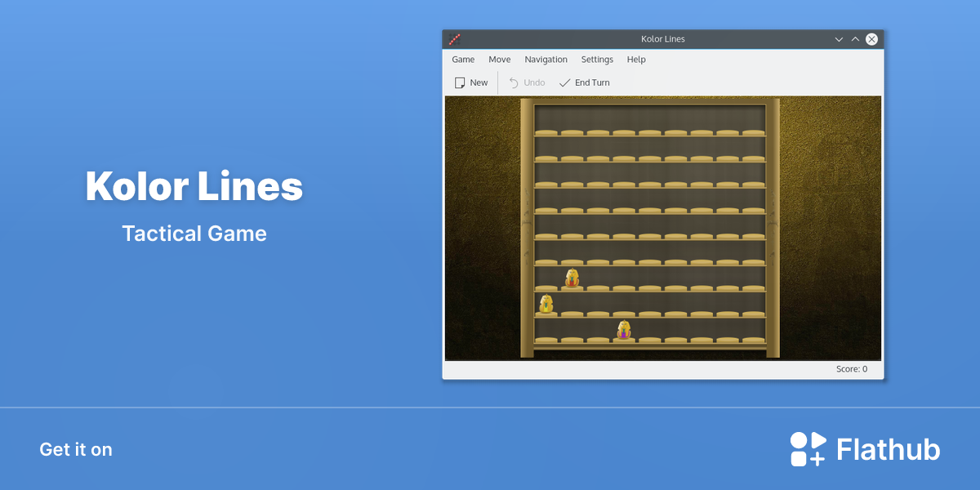980x490 pixels.
Task: Select the pharaoh ball on seventh shelf
Action: coord(572,278)
